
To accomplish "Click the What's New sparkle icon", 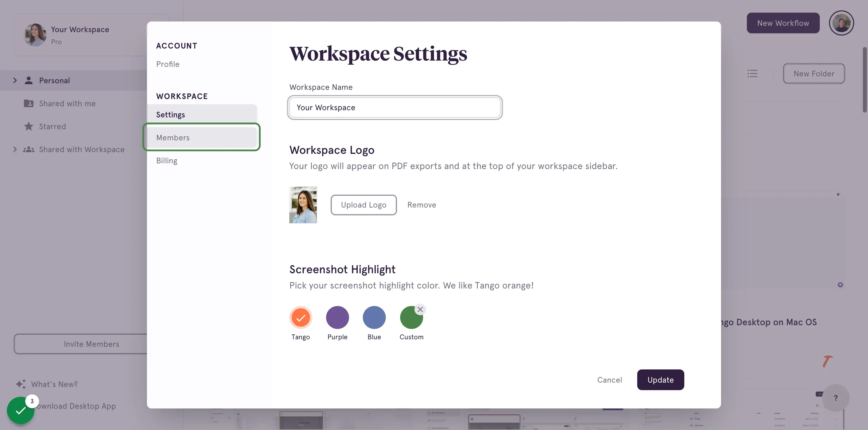I will [21, 384].
